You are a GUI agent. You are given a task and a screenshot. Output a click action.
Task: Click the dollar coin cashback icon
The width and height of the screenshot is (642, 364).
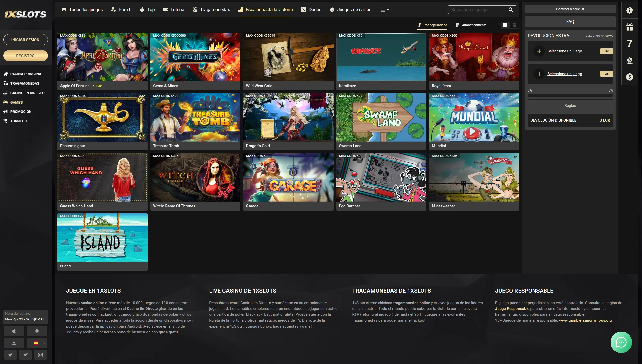(x=630, y=77)
